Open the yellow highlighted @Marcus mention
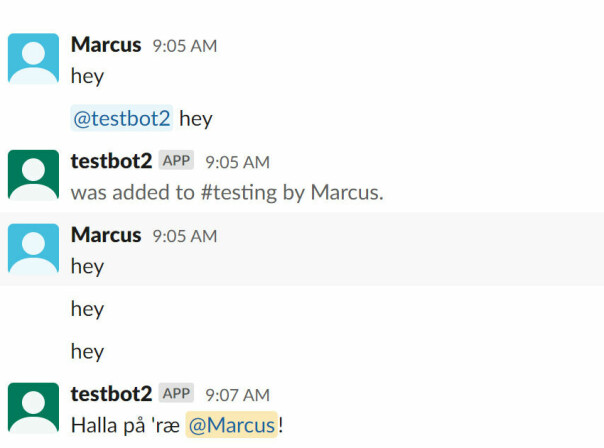604x448 pixels. point(232,425)
